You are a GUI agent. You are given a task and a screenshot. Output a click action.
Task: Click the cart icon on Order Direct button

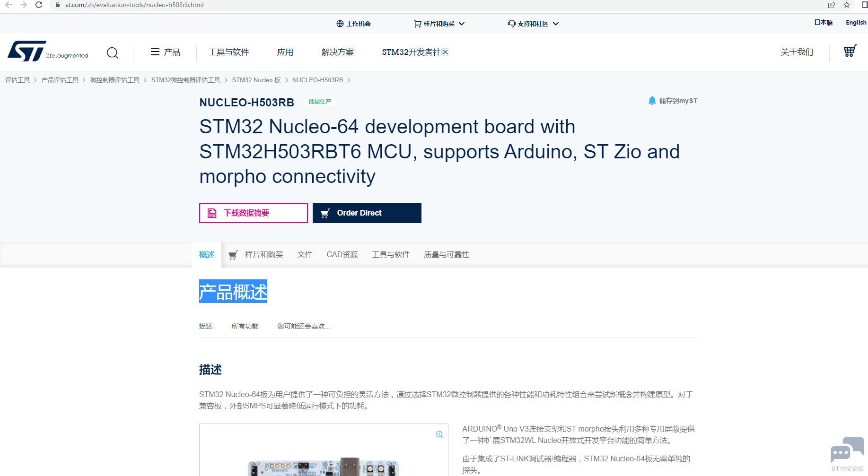(x=325, y=213)
